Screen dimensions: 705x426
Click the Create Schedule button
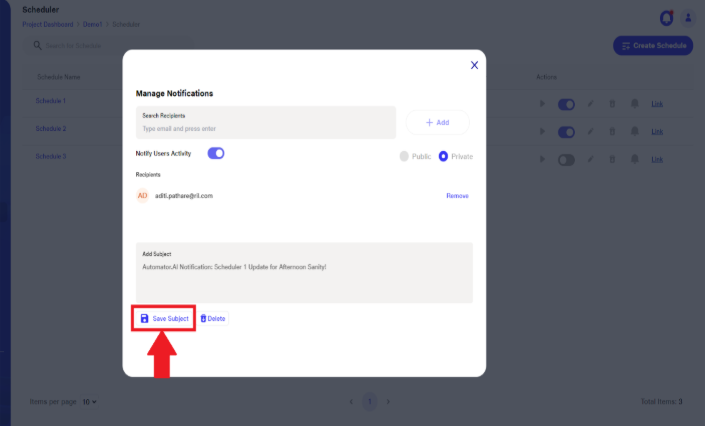tap(653, 45)
